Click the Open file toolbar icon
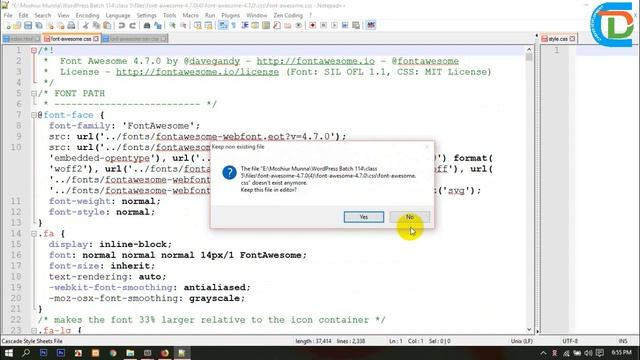The height and width of the screenshot is (360, 640). (17, 25)
